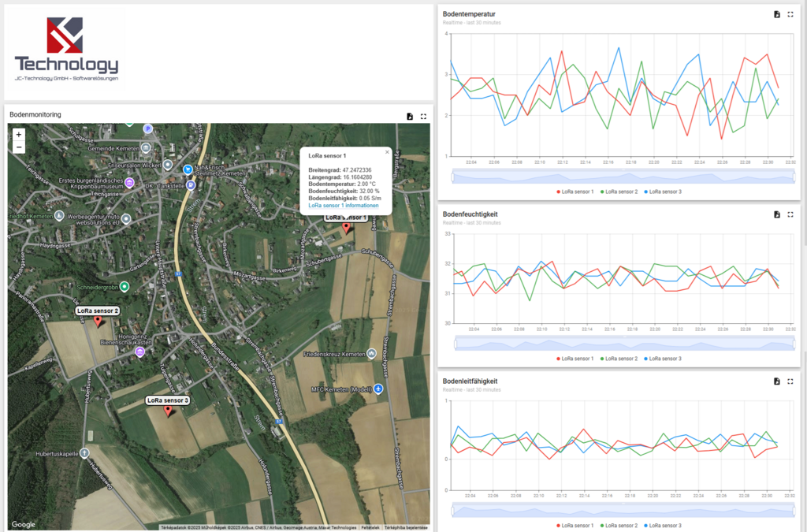Export Bodenleitfähigkeit widget data icon

coord(777,381)
